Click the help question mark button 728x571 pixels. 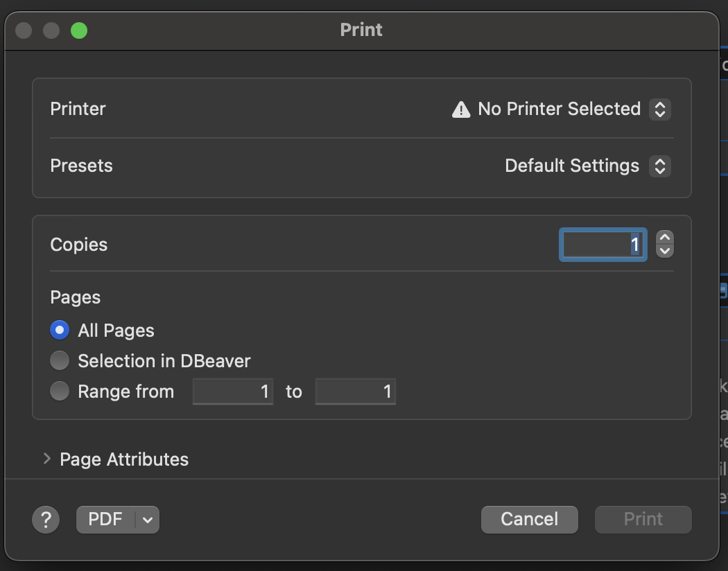[x=46, y=519]
